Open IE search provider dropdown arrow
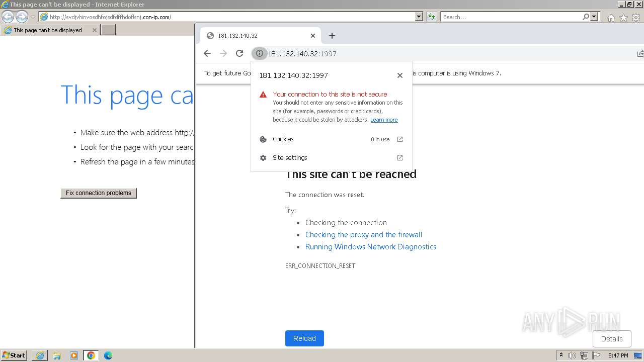644x362 pixels. (x=594, y=17)
